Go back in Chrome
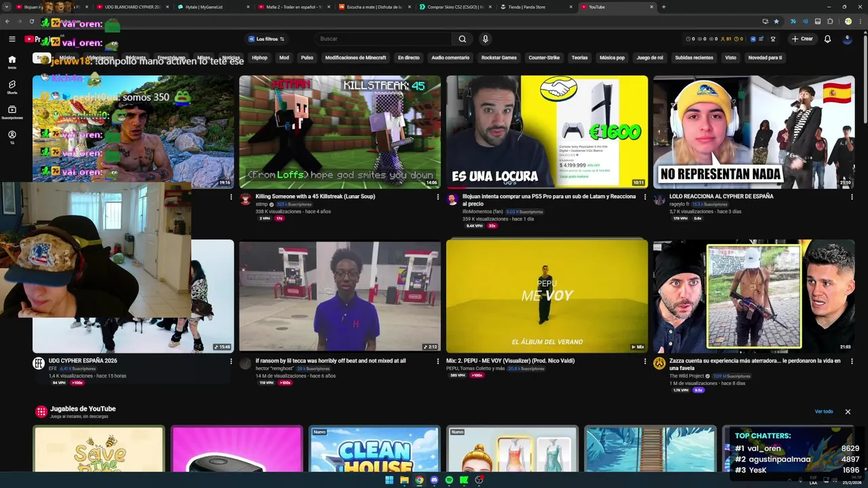Image resolution: width=868 pixels, height=488 pixels. (7, 21)
